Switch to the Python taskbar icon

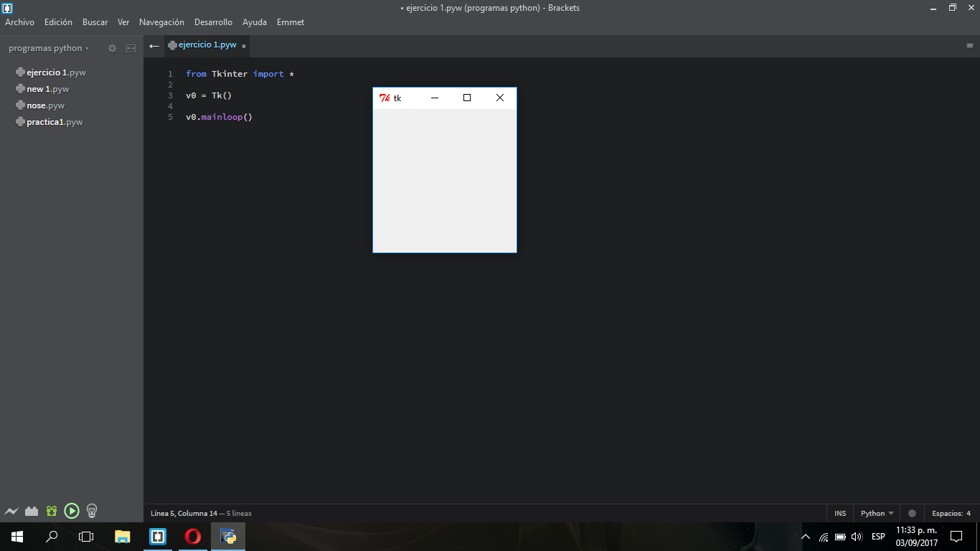click(x=228, y=537)
